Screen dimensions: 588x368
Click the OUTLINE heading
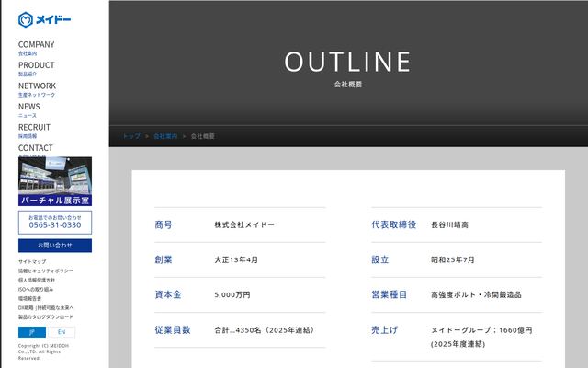click(x=347, y=62)
